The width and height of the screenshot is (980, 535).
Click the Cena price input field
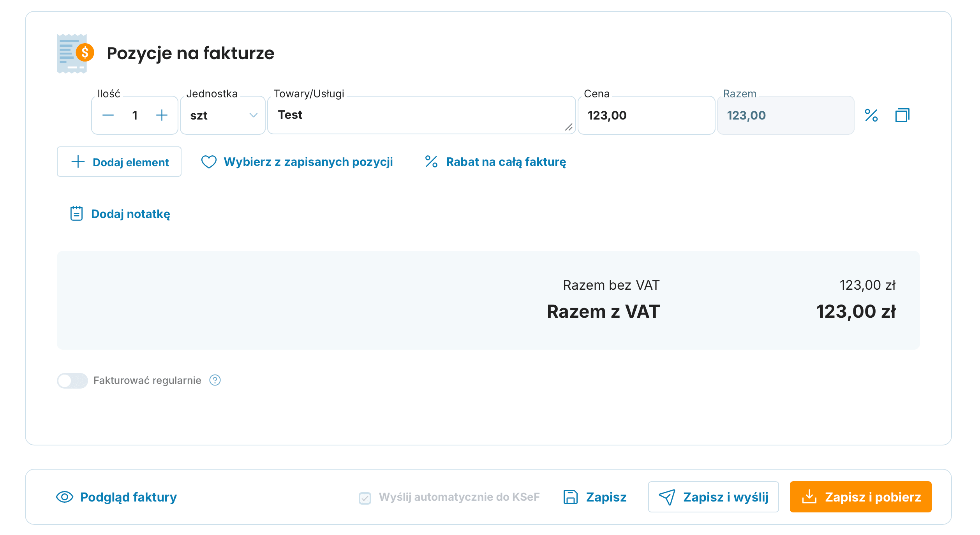click(647, 115)
